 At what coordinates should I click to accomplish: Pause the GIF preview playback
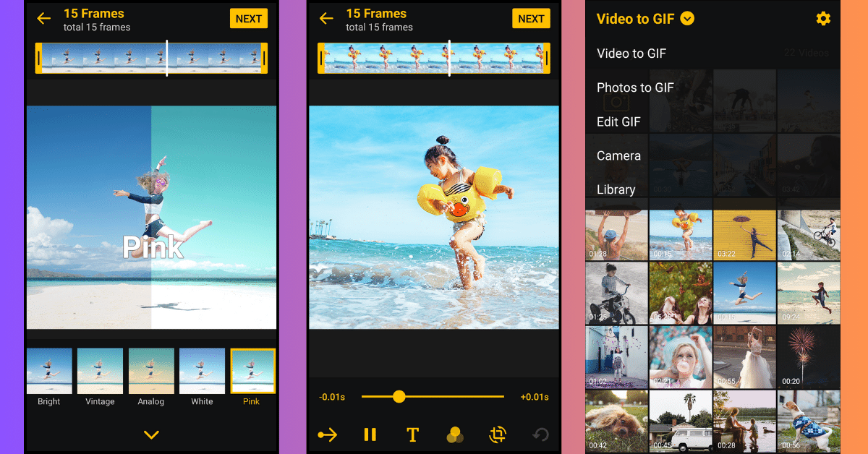click(370, 434)
